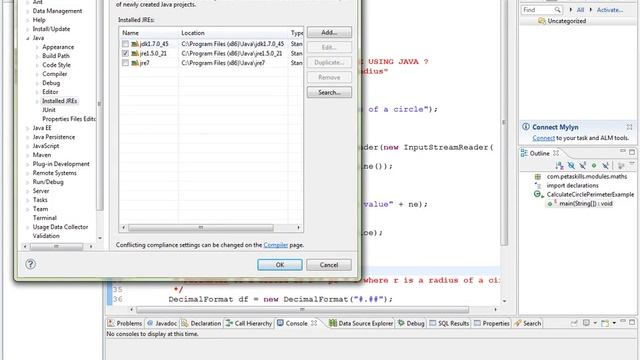Maximize the Outline panel
The height and width of the screenshot is (360, 640).
pyautogui.click(x=632, y=152)
